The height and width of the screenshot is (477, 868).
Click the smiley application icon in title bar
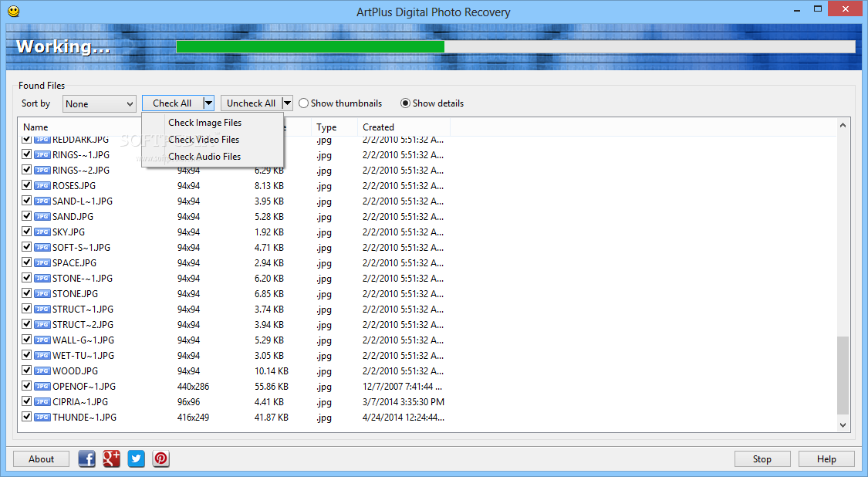point(13,11)
